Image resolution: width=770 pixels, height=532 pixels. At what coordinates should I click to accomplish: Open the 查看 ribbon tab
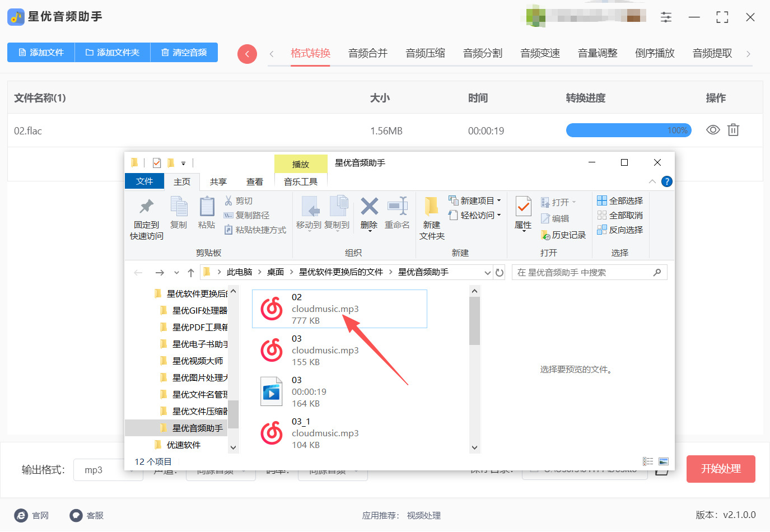coord(255,181)
